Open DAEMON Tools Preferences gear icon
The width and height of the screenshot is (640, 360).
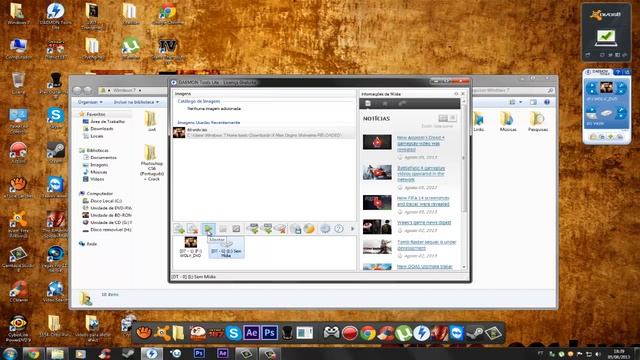tap(325, 229)
